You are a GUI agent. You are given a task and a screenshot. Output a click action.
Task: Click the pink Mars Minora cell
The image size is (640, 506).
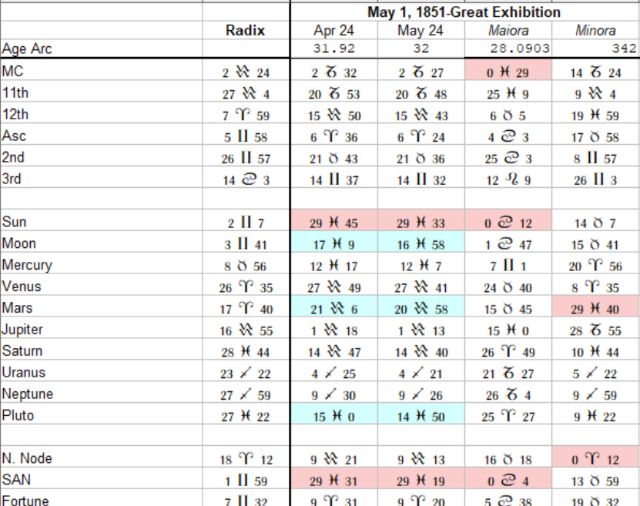pos(596,307)
